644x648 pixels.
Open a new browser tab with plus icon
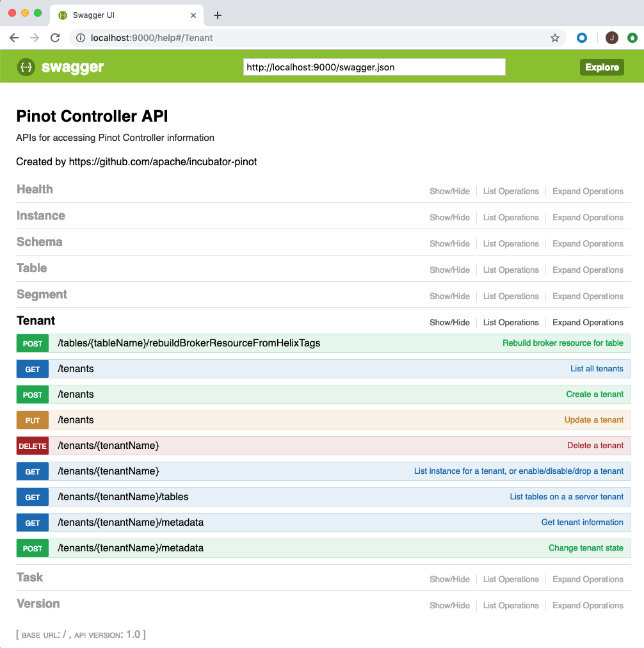point(218,15)
